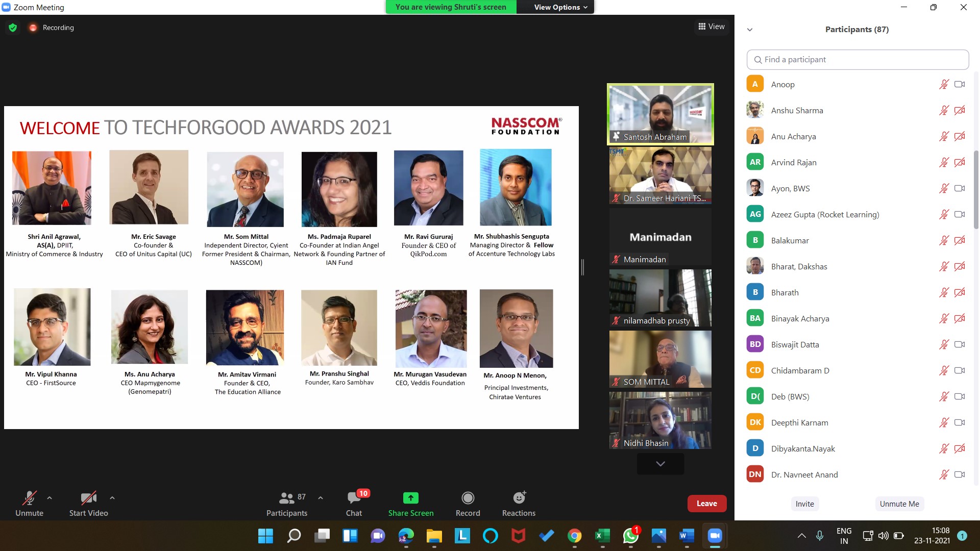Screen dimensions: 980x551
Task: Click Deepthi Karnam's camera icon
Action: click(x=960, y=422)
